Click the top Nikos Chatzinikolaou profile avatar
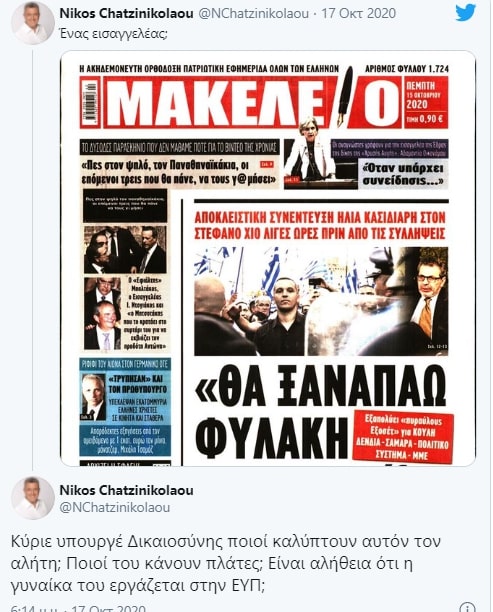Screen dimensions: 493x612 32,23
